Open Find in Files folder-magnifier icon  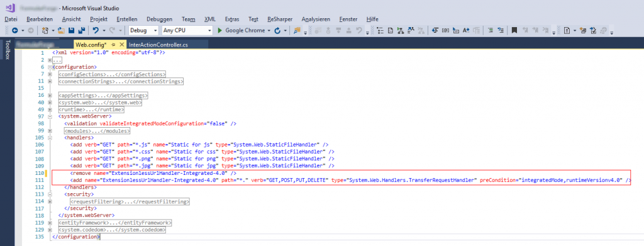click(x=297, y=30)
